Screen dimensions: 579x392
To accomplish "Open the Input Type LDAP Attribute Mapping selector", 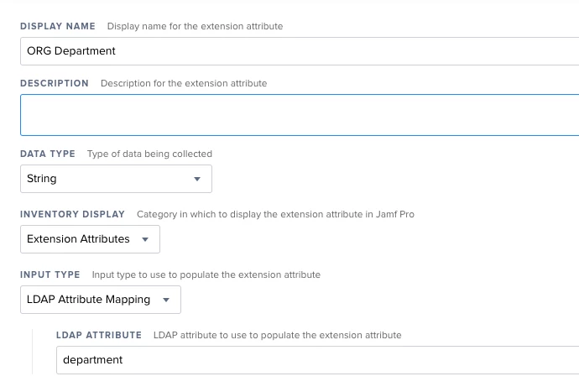I will tap(101, 300).
